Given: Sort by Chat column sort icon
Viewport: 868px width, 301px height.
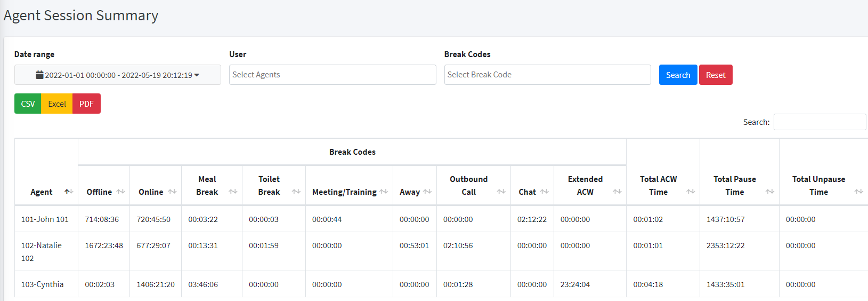Looking at the screenshot, I should tap(544, 192).
